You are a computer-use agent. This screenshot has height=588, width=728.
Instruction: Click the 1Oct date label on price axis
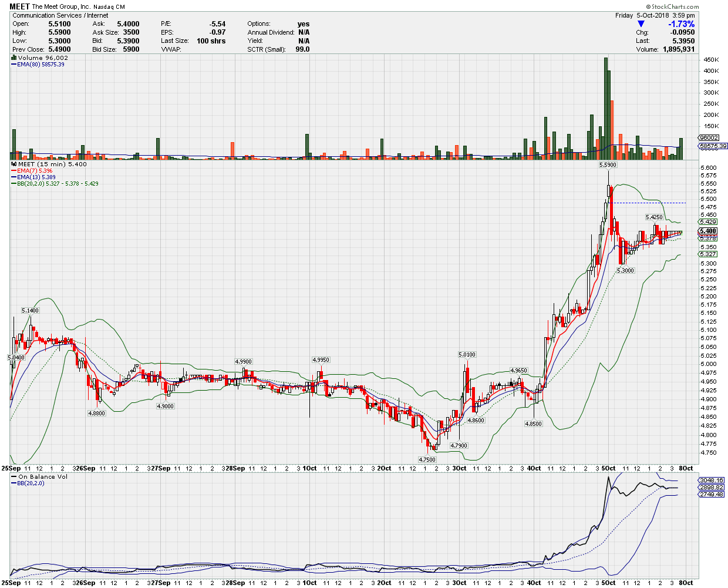[309, 468]
